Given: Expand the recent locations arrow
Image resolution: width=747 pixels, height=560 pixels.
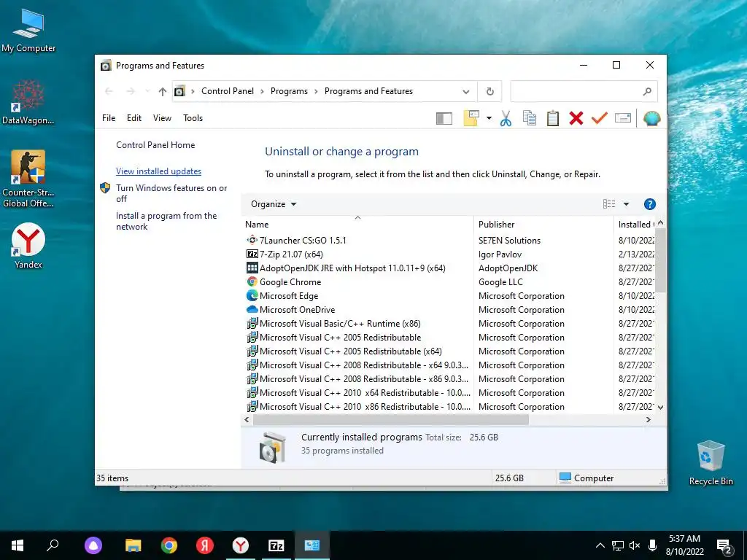Looking at the screenshot, I should click(x=147, y=91).
